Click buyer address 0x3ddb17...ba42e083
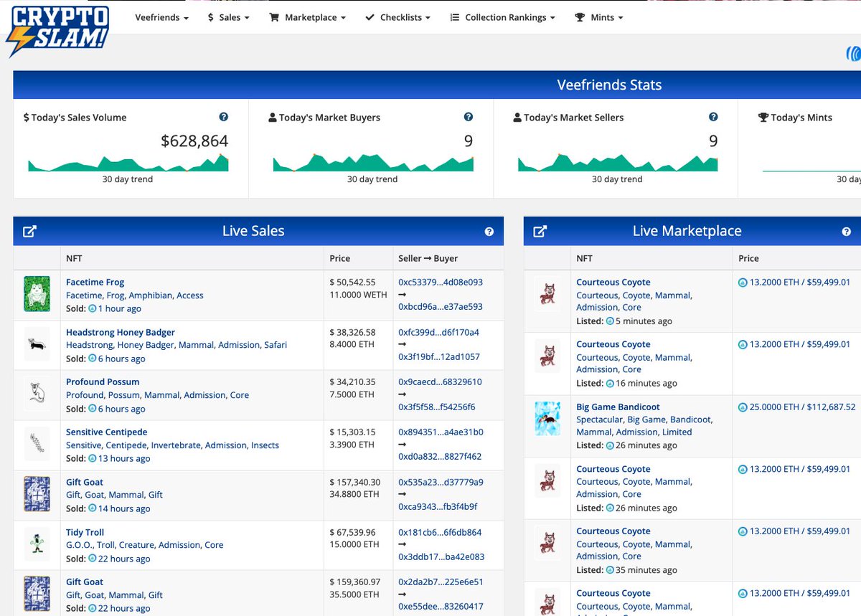Image resolution: width=861 pixels, height=616 pixels. [x=441, y=557]
